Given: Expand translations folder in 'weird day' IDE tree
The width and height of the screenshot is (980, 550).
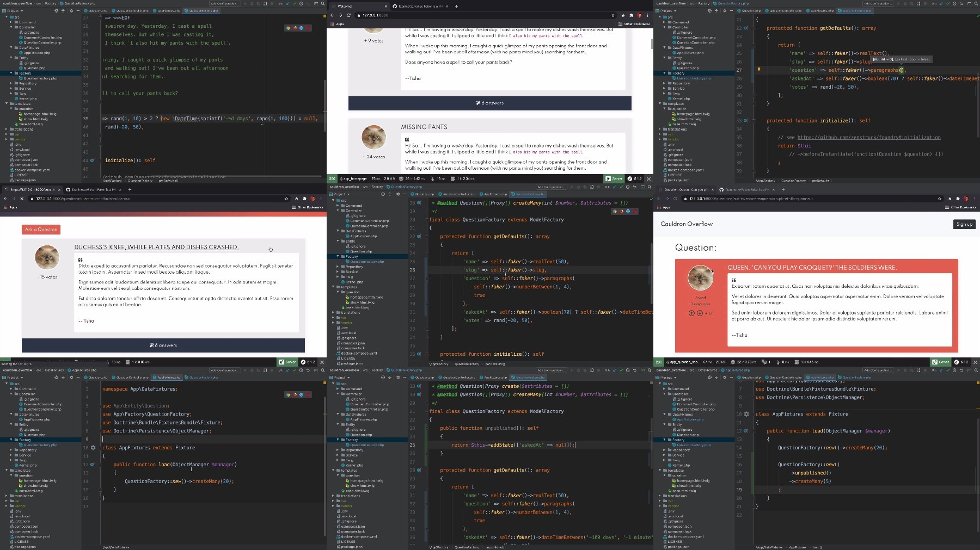Looking at the screenshot, I should [7, 129].
